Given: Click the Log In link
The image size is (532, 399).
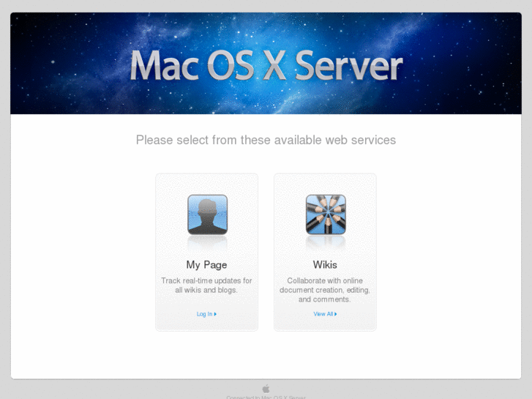Looking at the screenshot, I should point(206,314).
